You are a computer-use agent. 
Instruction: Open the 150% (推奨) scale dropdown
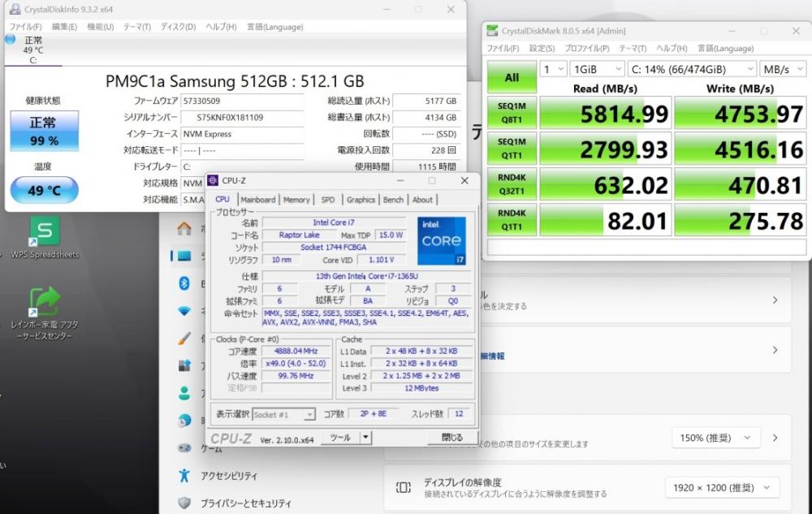[715, 438]
